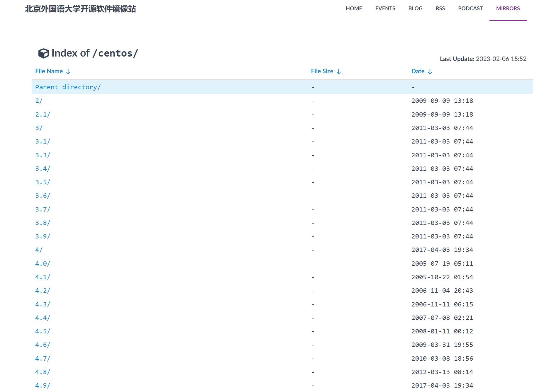
Task: Open the 3/ directory
Action: coord(39,128)
